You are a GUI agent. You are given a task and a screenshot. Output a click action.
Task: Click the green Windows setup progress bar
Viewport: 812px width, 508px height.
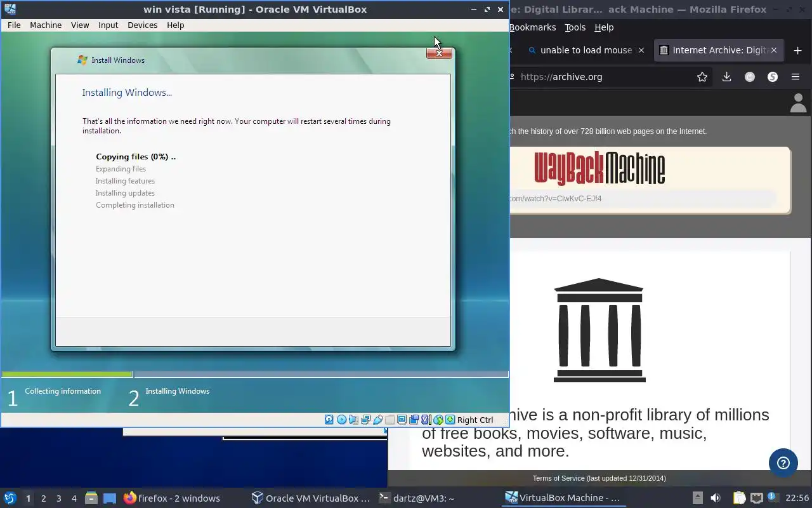[x=67, y=375]
